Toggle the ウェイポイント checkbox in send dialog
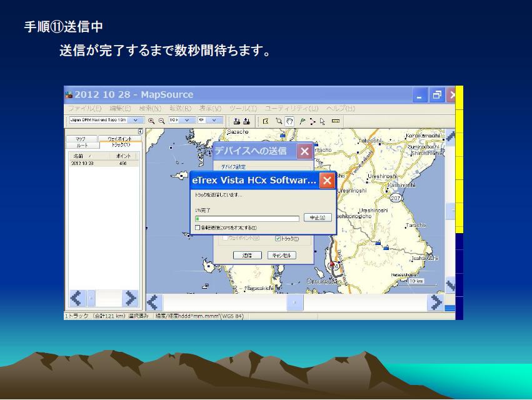The image size is (532, 400). click(x=225, y=238)
